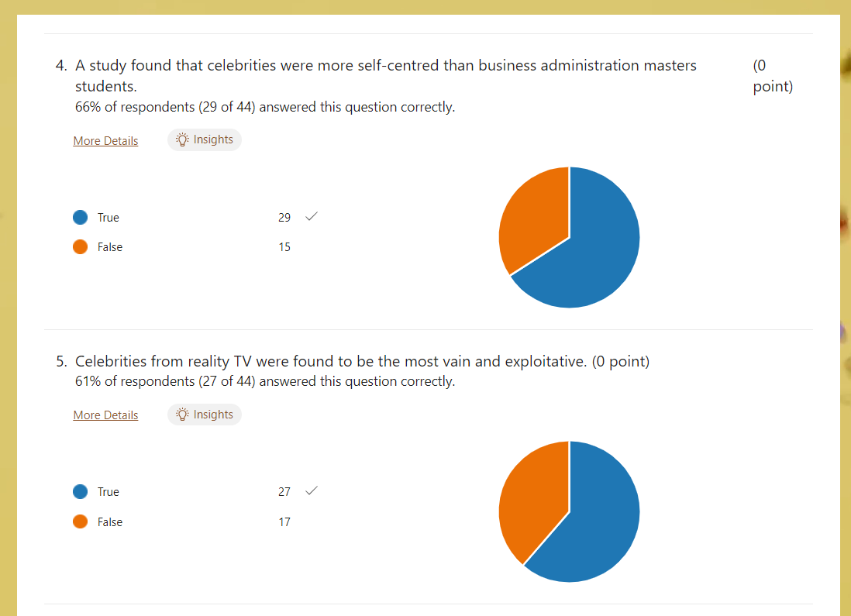Screen dimensions: 851x616
Task: Open Insights for question 4
Action: point(204,140)
